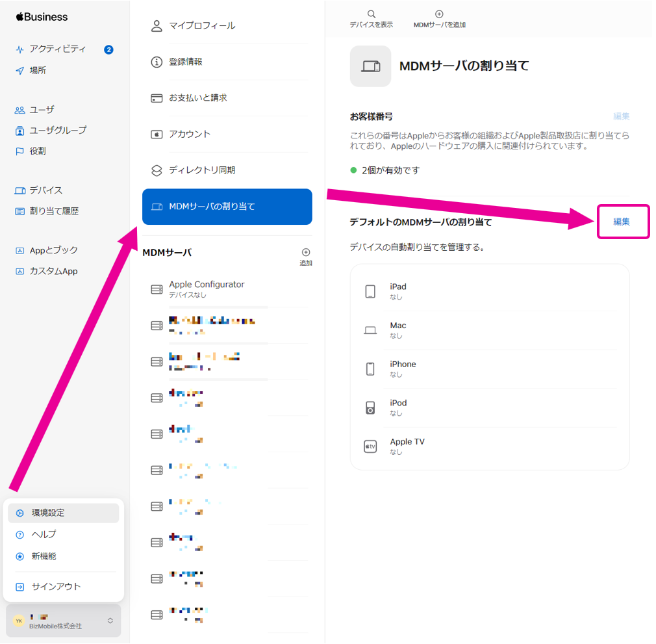Screen dimensions: 656x644
Task: Select ユーザグループ in the sidebar
Action: [58, 130]
